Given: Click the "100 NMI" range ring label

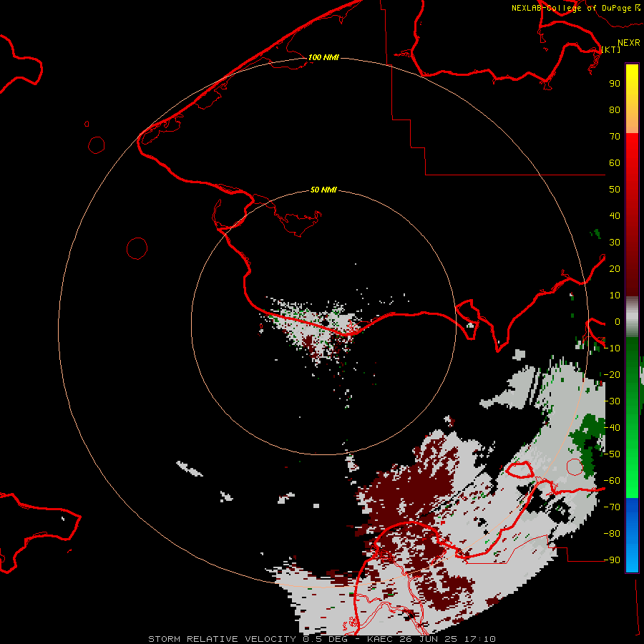Looking at the screenshot, I should pos(323,57).
